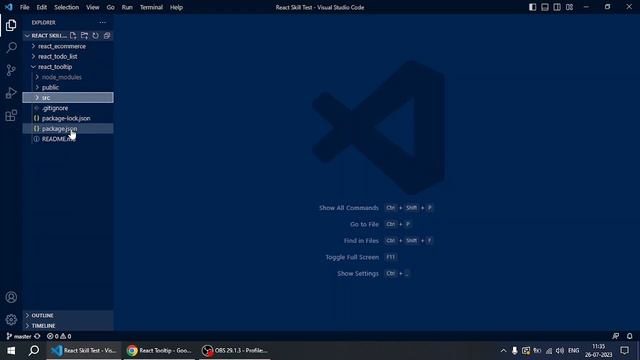
Task: Click the microphone icon in system tray
Action: [515, 351]
